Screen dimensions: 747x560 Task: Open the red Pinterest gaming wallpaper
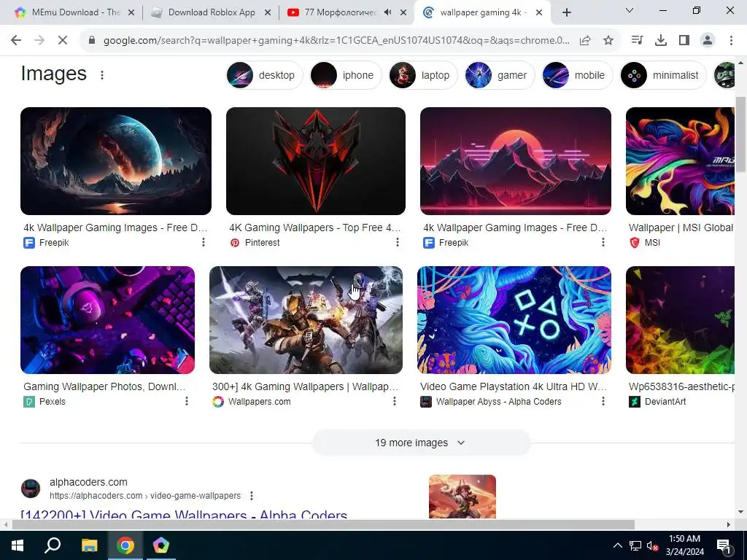[x=316, y=161]
